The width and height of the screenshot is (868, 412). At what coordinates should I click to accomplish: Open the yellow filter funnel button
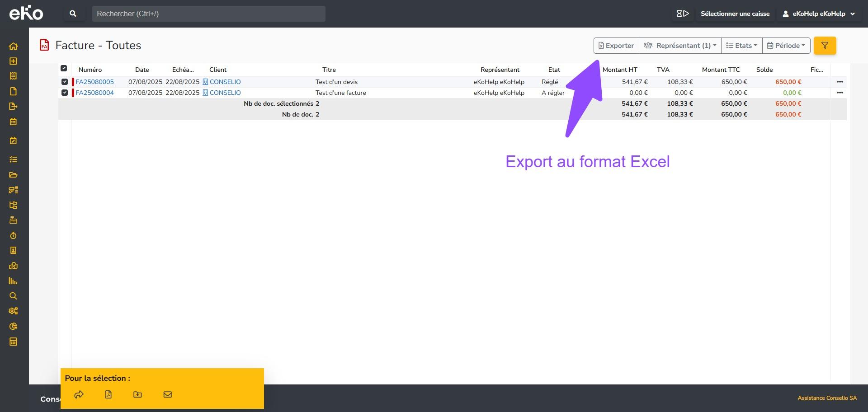pos(825,46)
